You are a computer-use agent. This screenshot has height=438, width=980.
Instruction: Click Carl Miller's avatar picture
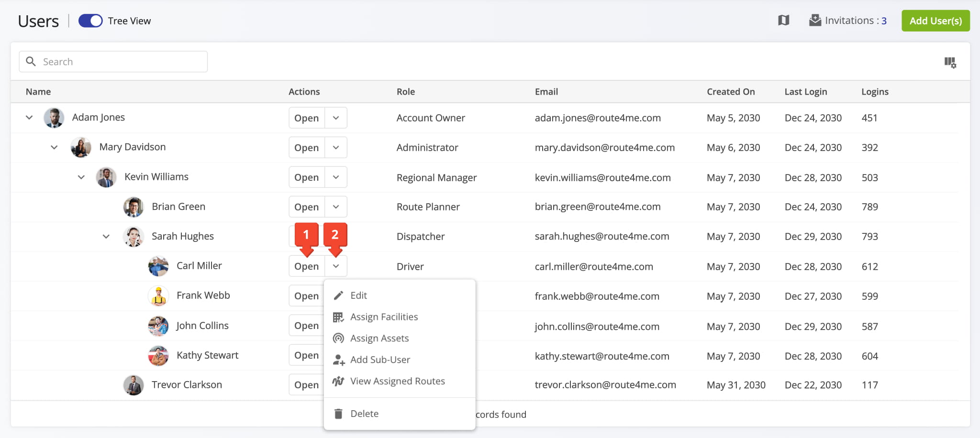point(158,266)
